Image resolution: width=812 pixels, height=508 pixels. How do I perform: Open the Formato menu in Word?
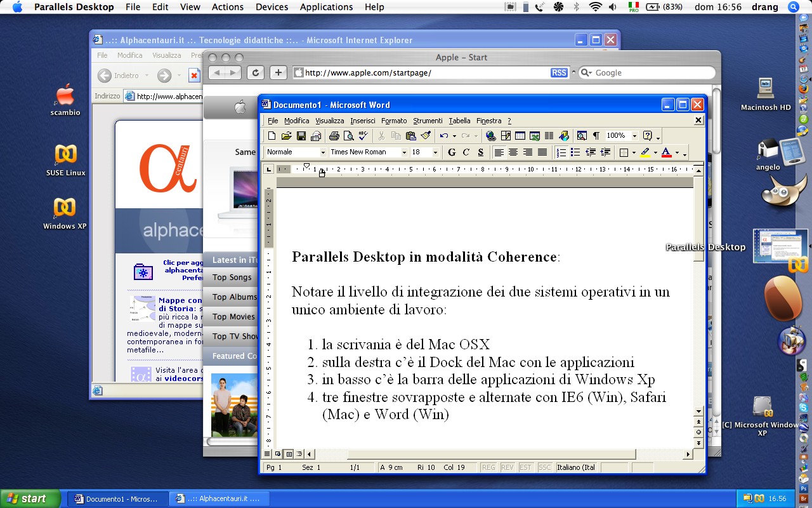click(394, 121)
